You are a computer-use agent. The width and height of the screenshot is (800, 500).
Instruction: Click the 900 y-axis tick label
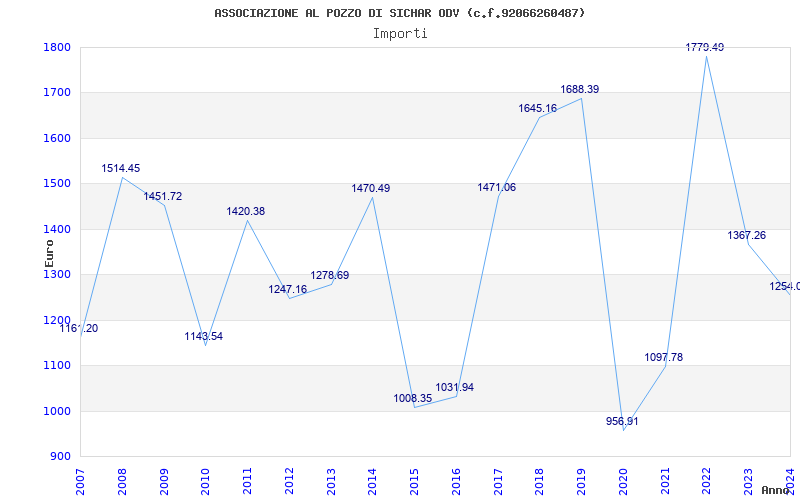click(60, 457)
